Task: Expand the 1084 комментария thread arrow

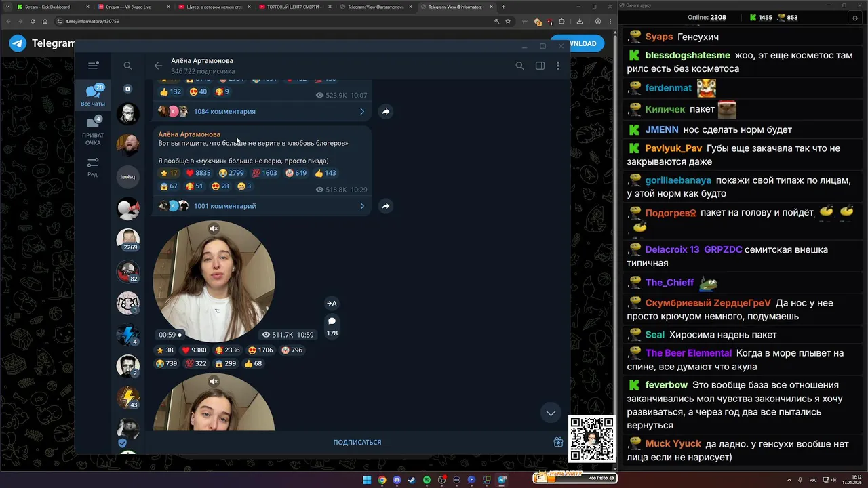Action: (361, 111)
